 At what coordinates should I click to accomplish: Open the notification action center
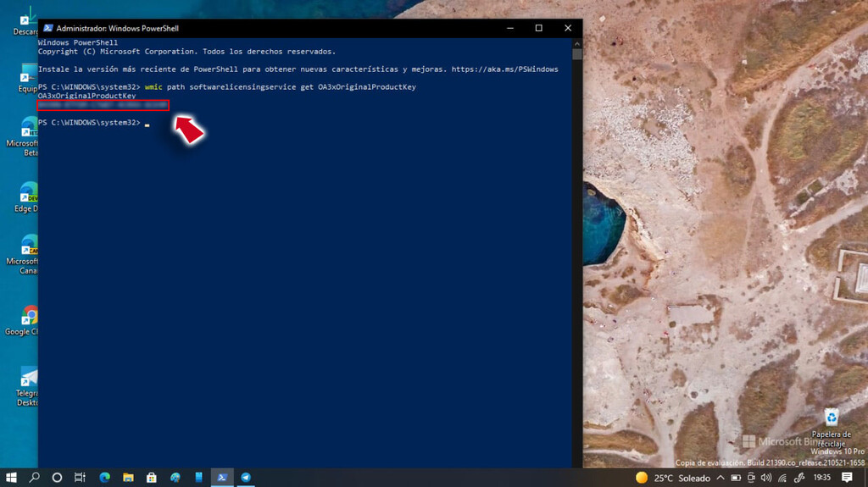tap(847, 478)
